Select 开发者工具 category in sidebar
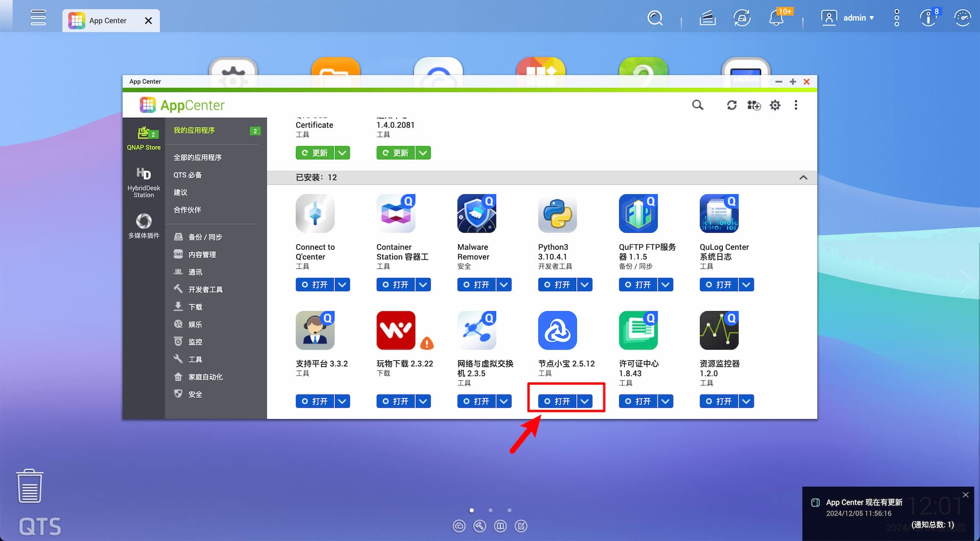The width and height of the screenshot is (980, 541). click(205, 289)
